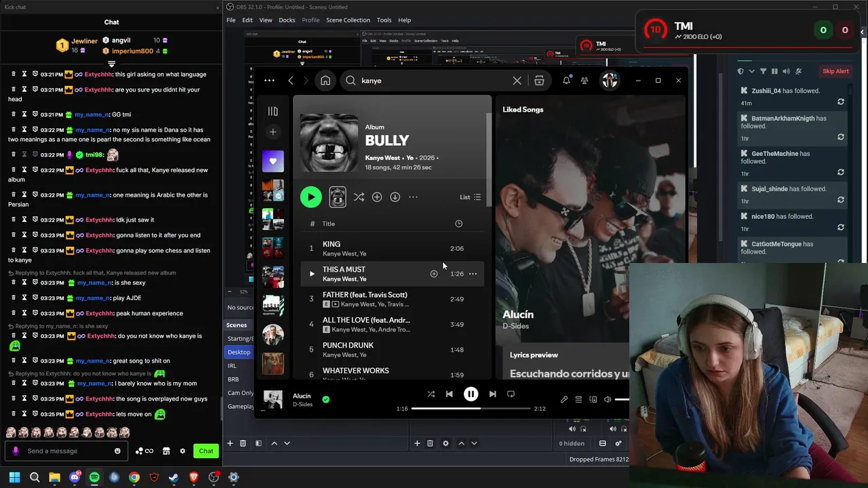
Task: Open connect to a device icon
Action: click(593, 400)
